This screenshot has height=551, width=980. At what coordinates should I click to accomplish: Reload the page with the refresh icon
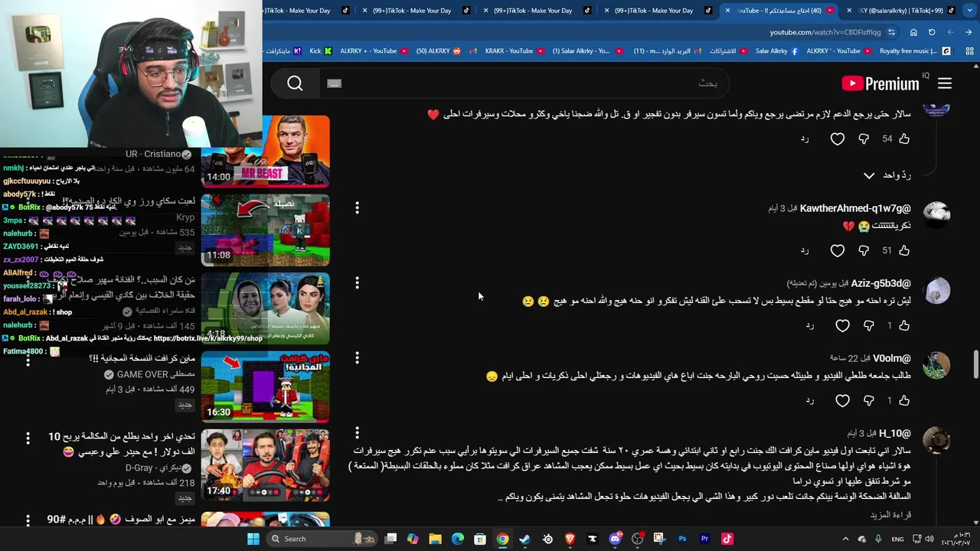[x=932, y=32]
